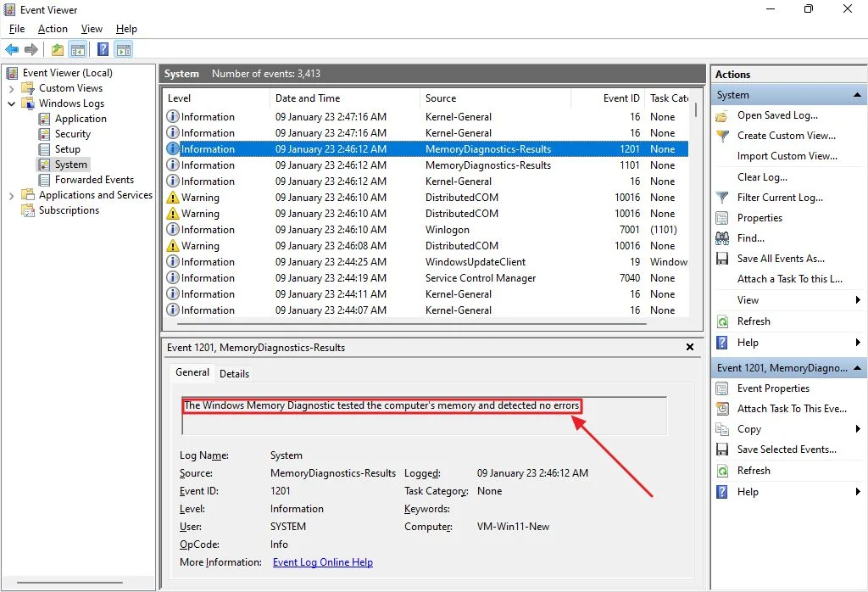This screenshot has height=592, width=868.
Task: Click the Application log icon in tree
Action: (x=44, y=119)
